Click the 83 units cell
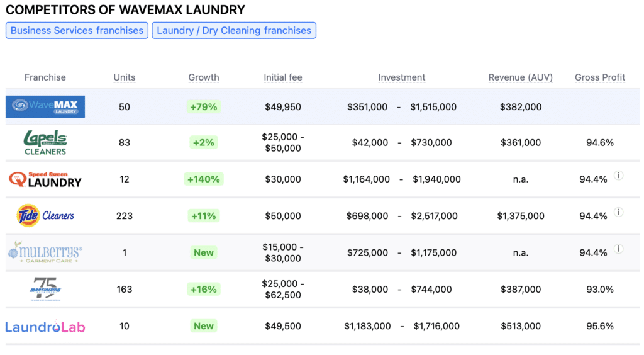 (x=125, y=143)
